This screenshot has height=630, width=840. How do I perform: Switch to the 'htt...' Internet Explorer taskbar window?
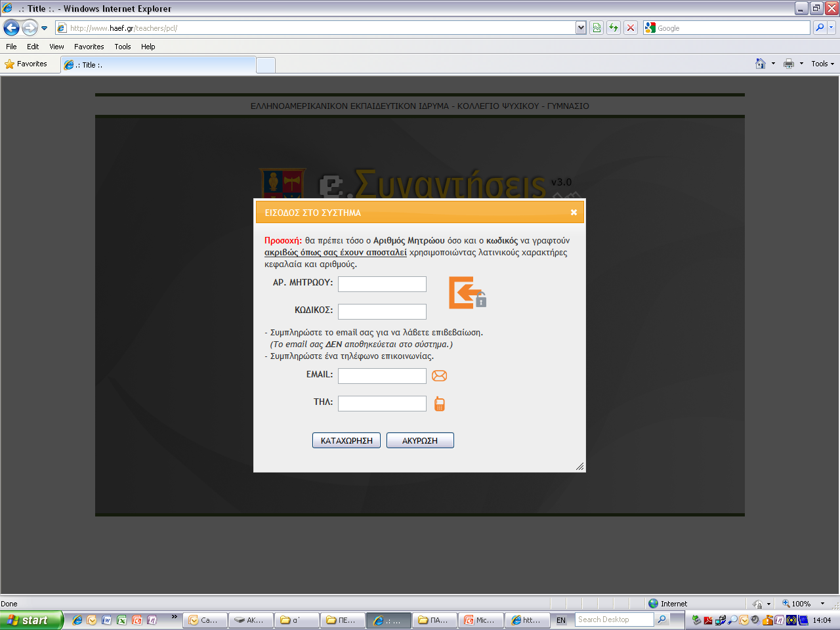(x=527, y=620)
